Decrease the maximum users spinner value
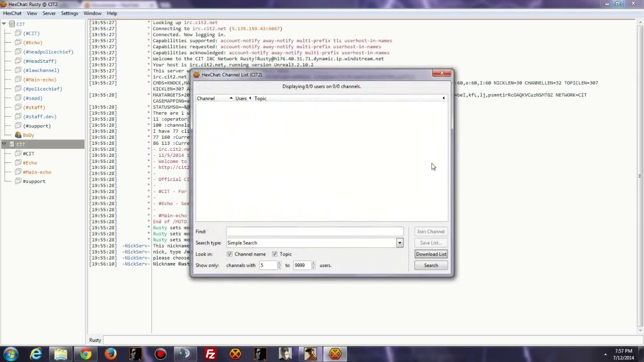 point(313,267)
